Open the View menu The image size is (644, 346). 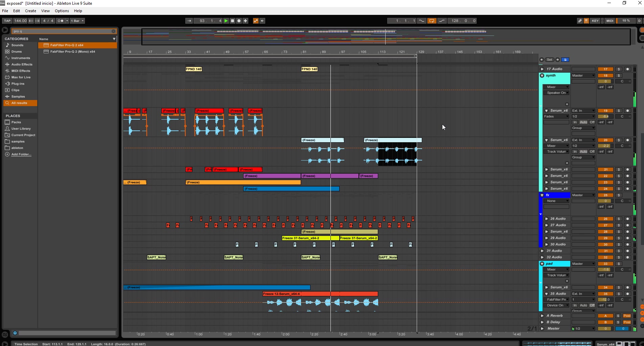45,11
